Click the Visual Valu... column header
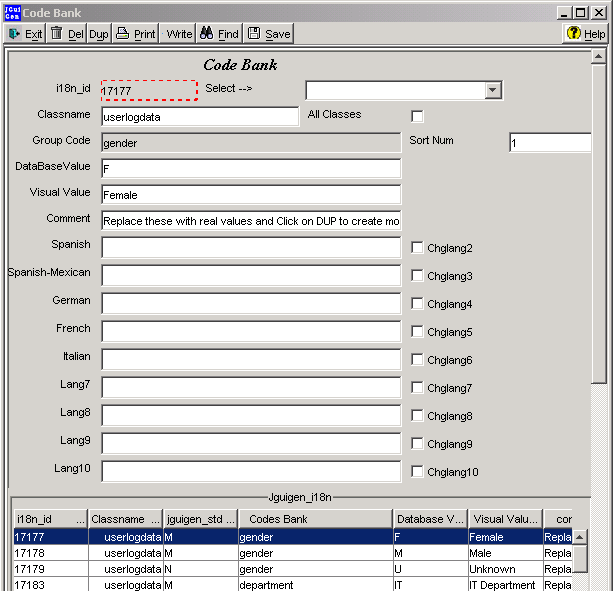The width and height of the screenshot is (613, 591). (505, 519)
